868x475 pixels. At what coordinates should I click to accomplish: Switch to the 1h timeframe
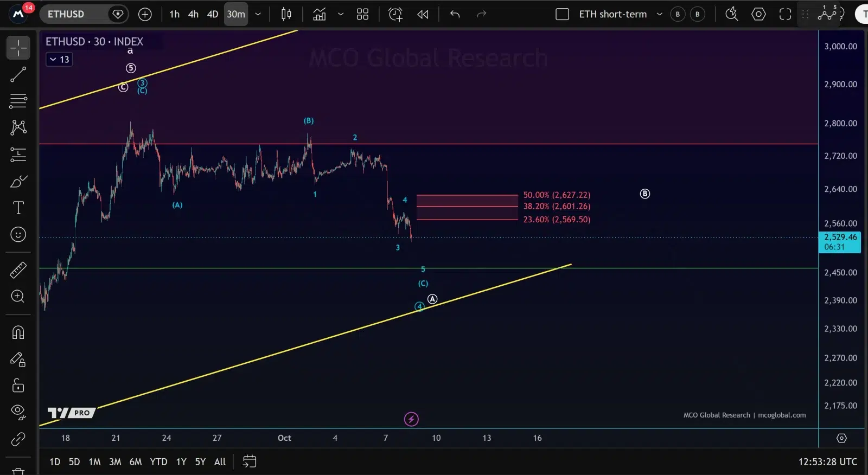point(174,14)
